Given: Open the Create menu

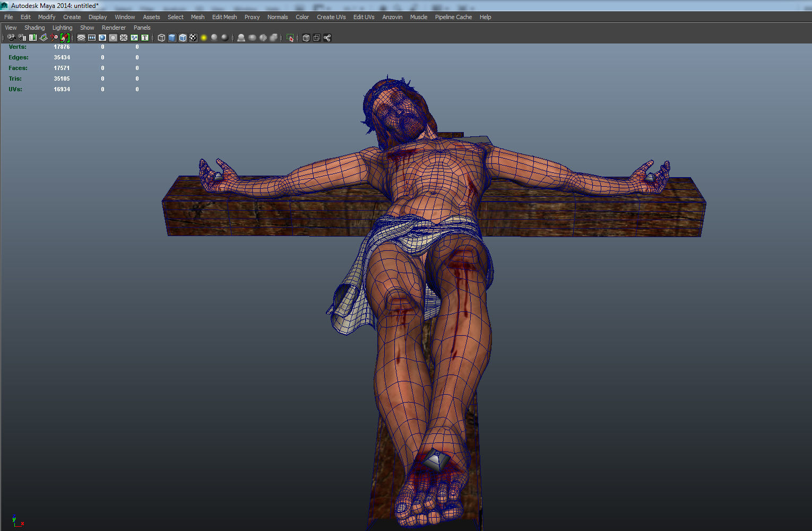Looking at the screenshot, I should point(72,17).
